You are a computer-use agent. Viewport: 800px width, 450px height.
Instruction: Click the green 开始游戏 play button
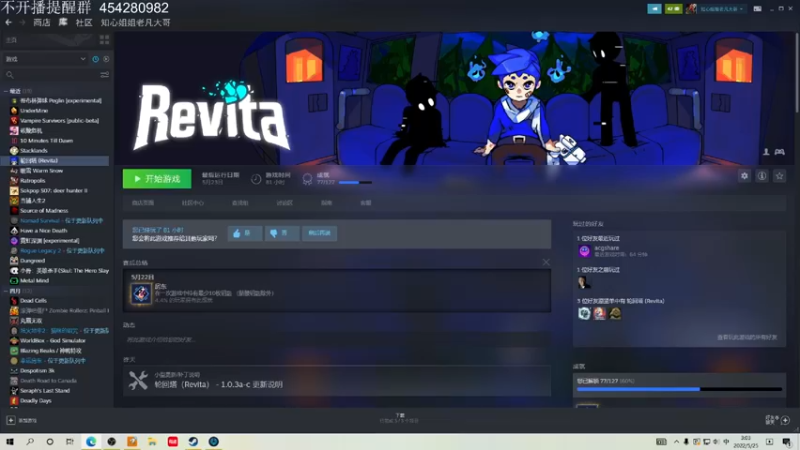point(157,179)
